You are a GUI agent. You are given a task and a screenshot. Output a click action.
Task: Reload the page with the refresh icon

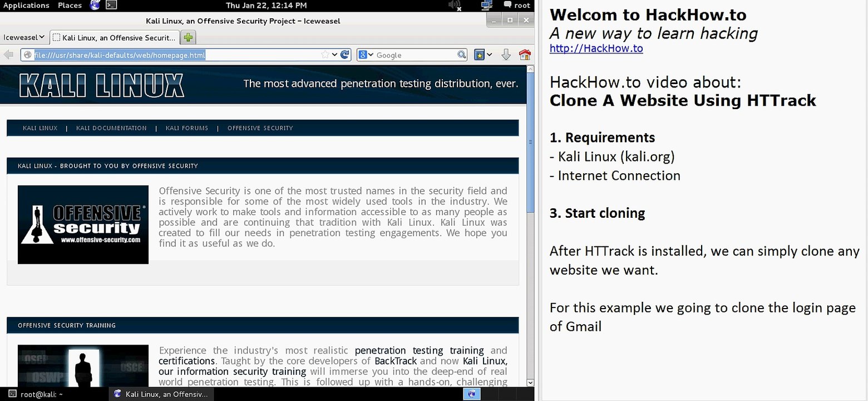pos(345,55)
